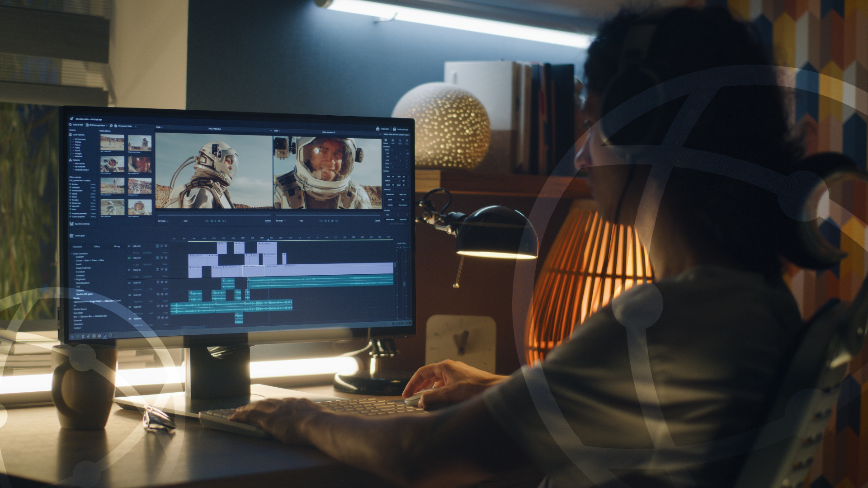Play the NN_1_video.mov source viewer
Screen dimensions: 868x488
pyautogui.click(x=215, y=221)
